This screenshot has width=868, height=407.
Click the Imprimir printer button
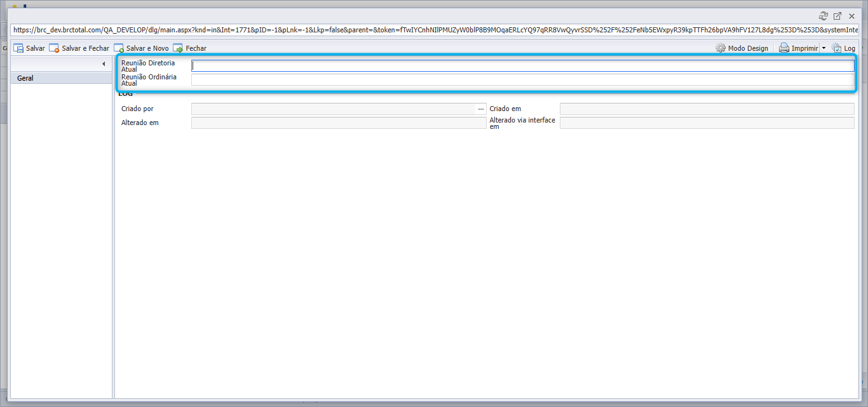(x=798, y=48)
